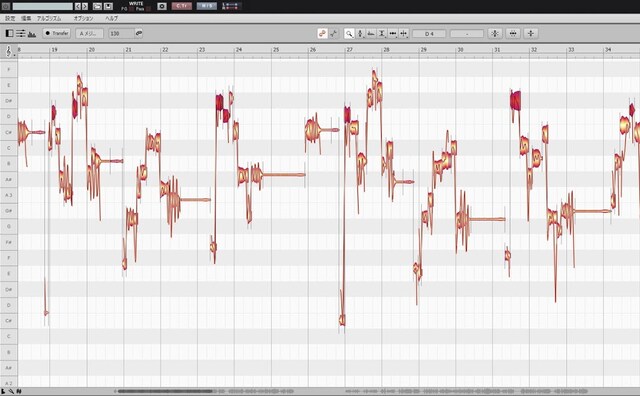640x396 pixels.
Task: Toggle the plugin power button
Action: [6, 7]
